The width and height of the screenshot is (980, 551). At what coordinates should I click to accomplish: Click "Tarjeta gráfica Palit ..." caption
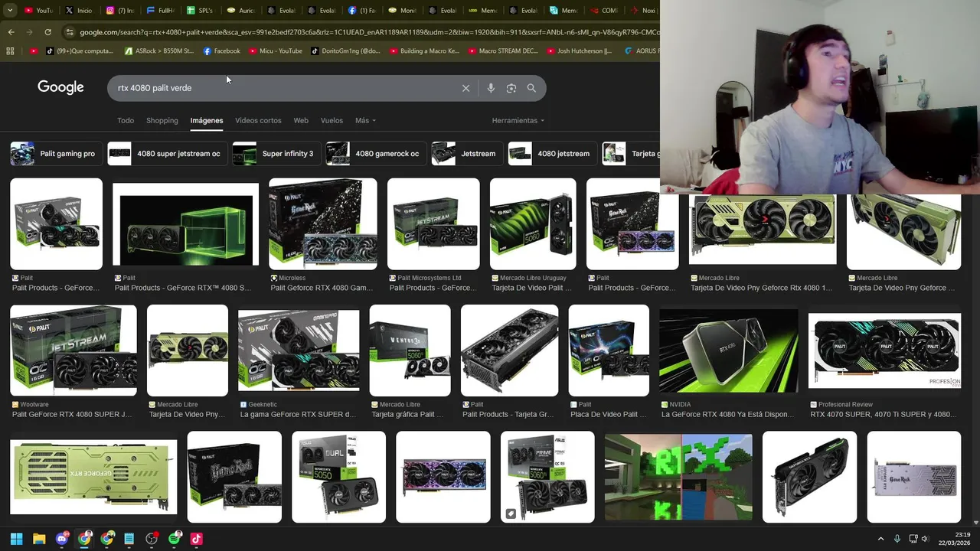pyautogui.click(x=407, y=414)
